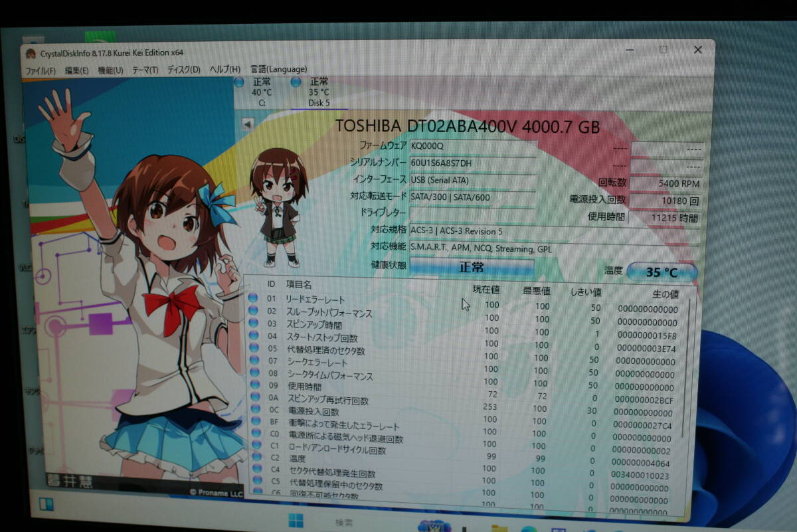Click the serial number field 60U1S6A8S7DH
Screen dimensions: 797x532
[472, 163]
